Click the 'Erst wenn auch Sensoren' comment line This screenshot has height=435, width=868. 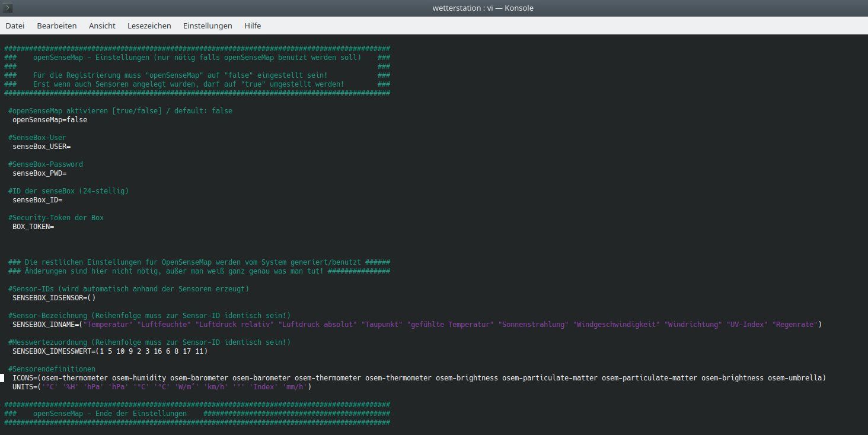click(189, 84)
